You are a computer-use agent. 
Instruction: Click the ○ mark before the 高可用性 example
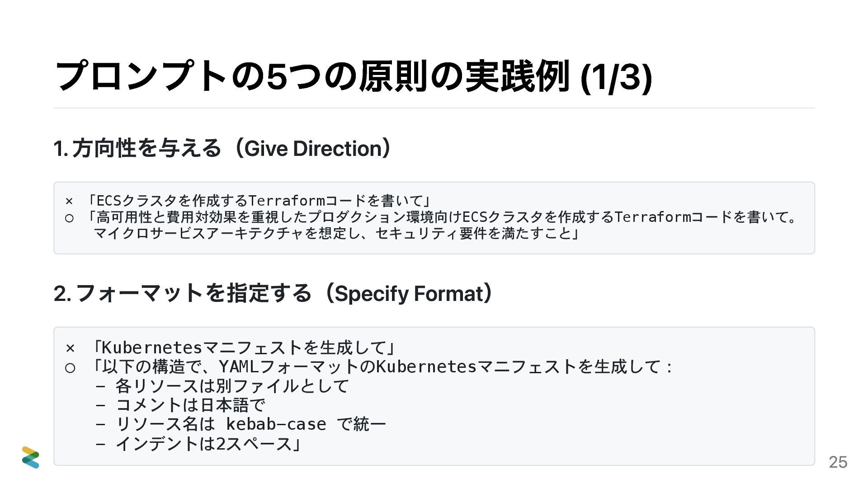click(x=69, y=218)
